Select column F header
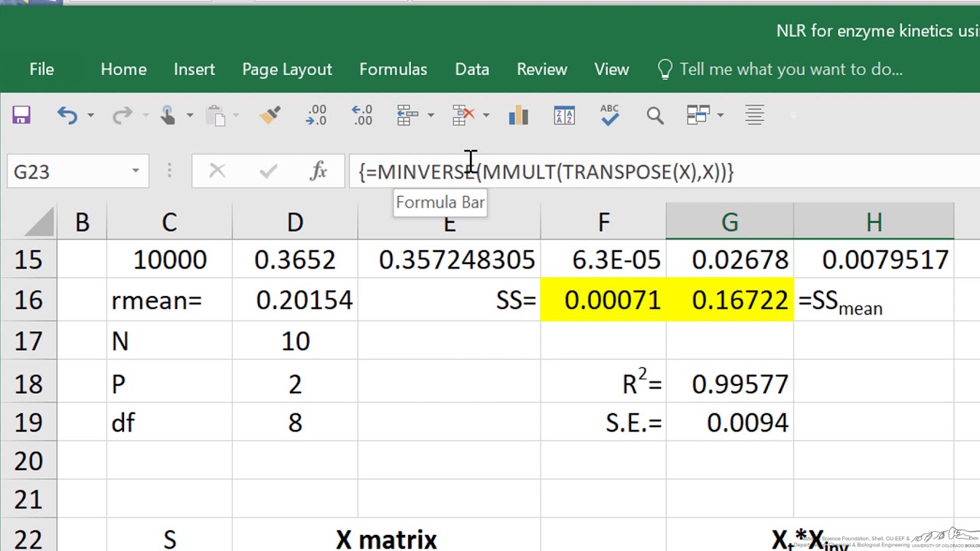 pyautogui.click(x=603, y=223)
